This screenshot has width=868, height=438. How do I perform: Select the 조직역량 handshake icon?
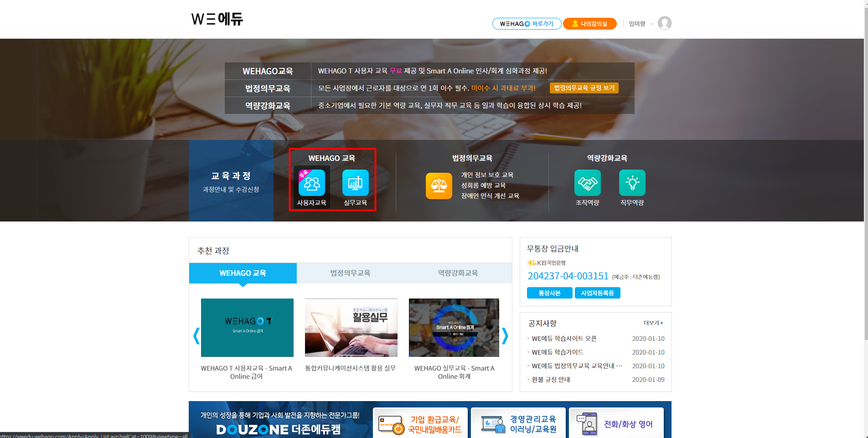(x=587, y=183)
